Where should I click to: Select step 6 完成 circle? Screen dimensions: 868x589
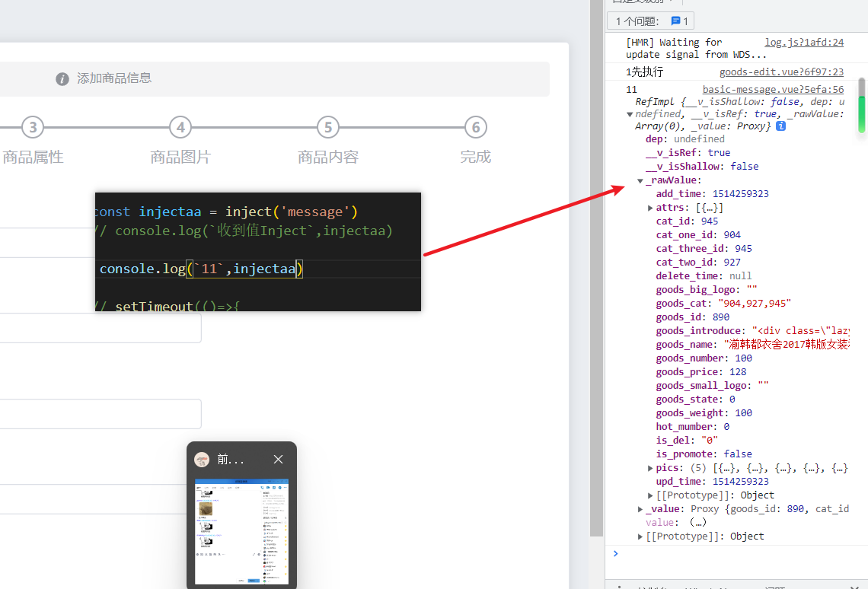[475, 127]
